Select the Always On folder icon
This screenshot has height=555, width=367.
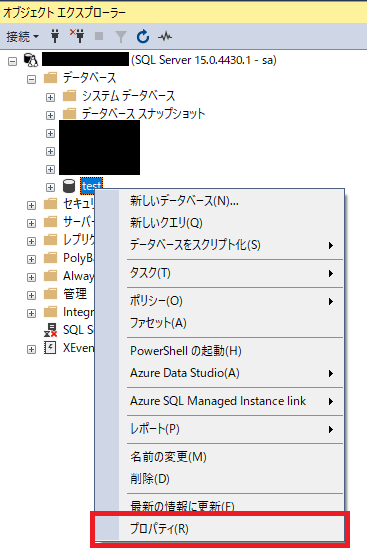click(x=51, y=275)
